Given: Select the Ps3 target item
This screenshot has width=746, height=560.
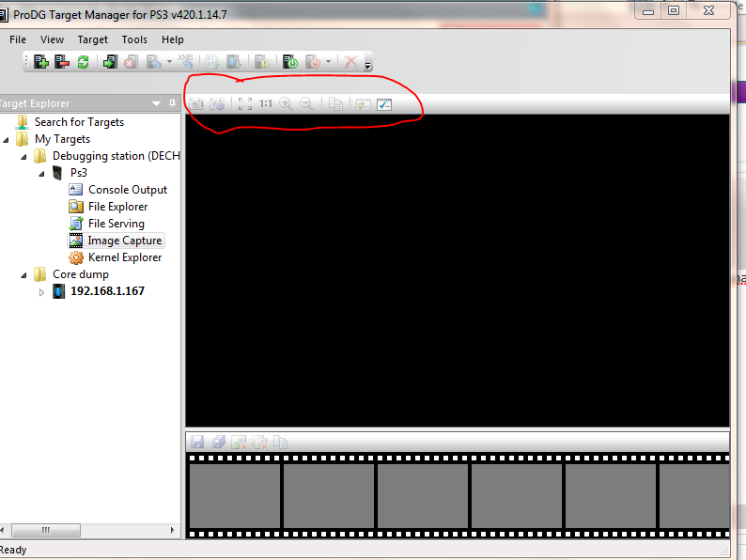Looking at the screenshot, I should point(79,173).
